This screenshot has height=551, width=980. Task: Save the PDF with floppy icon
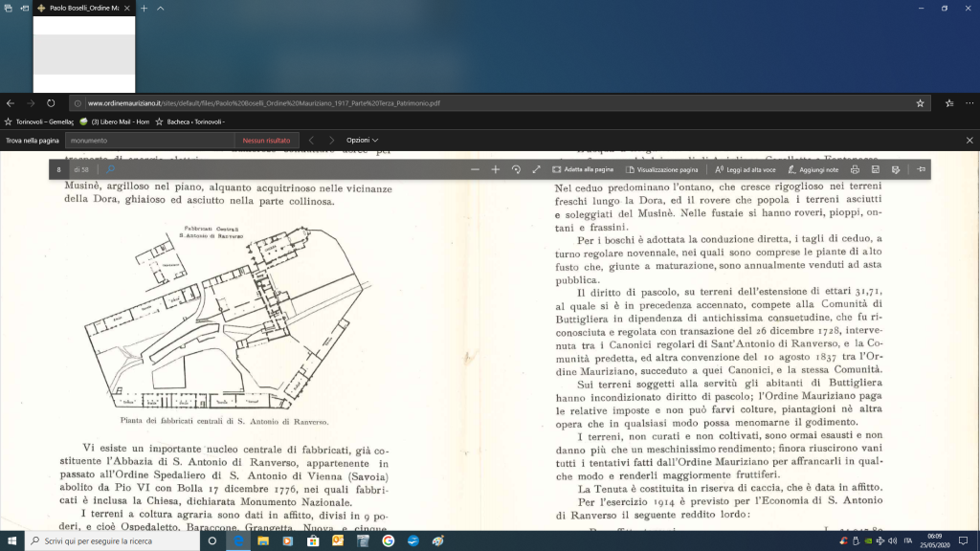(x=876, y=169)
